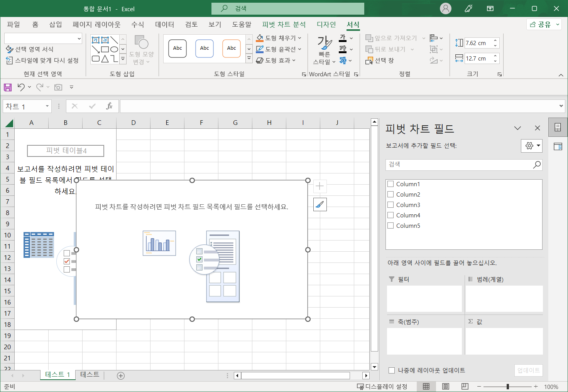Open Shape Outline (도형 윤곽선)
This screenshot has height=392, width=568.
[279, 49]
